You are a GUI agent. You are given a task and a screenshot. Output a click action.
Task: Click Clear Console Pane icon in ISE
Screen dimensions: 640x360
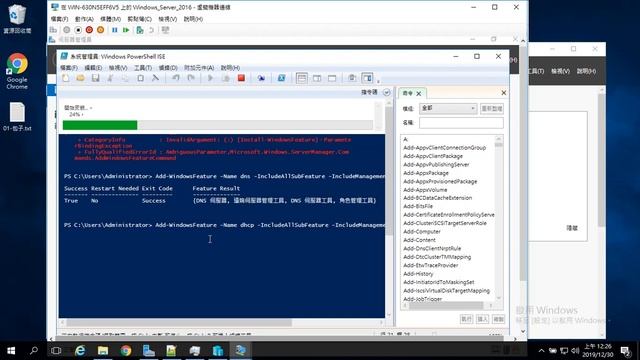coord(156,78)
